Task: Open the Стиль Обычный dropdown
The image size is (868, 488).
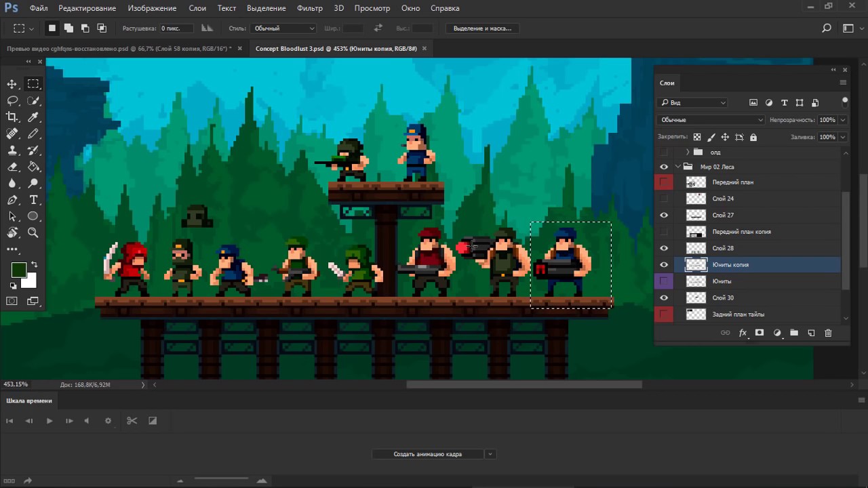Action: pyautogui.click(x=283, y=28)
